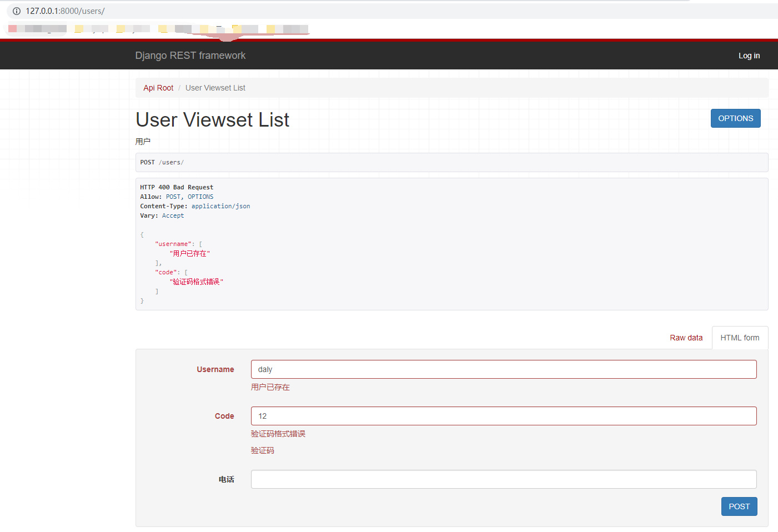Click the User Viewset List breadcrumb item
The height and width of the screenshot is (532, 778).
click(x=215, y=88)
